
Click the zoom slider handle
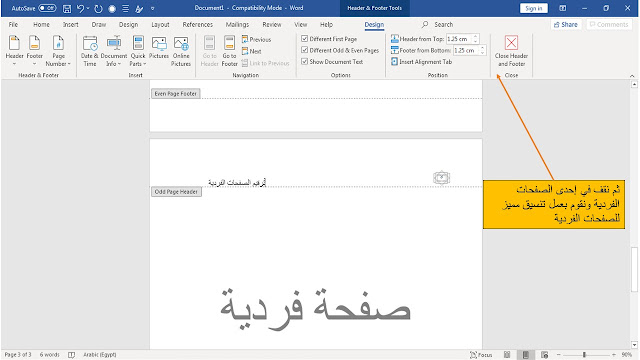[584, 355]
